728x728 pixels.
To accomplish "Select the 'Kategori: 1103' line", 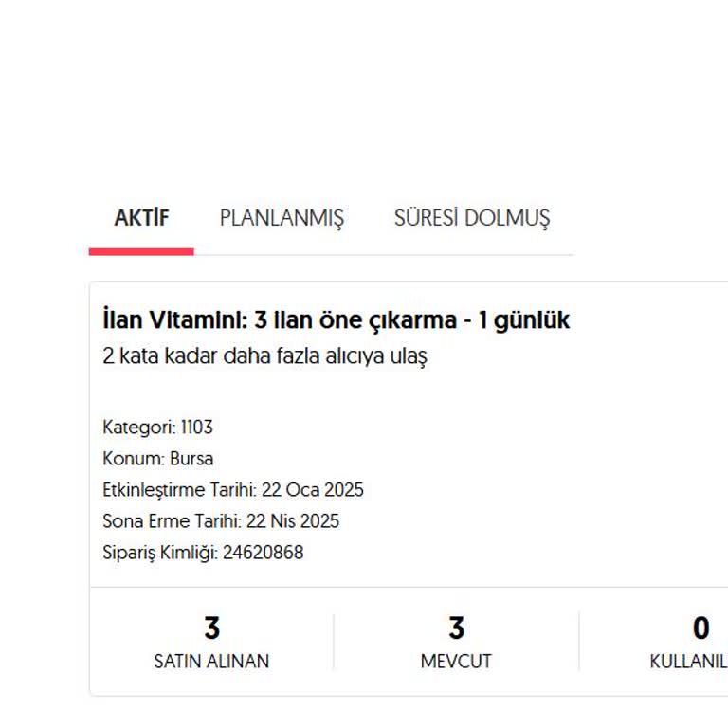I will point(157,428).
